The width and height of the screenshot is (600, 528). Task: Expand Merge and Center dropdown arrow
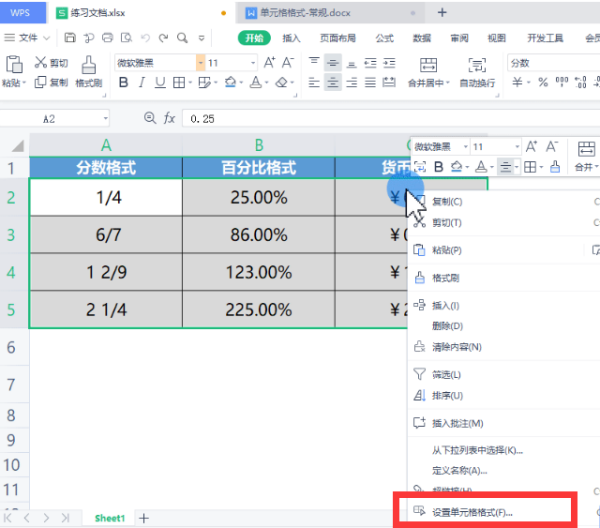(x=447, y=83)
